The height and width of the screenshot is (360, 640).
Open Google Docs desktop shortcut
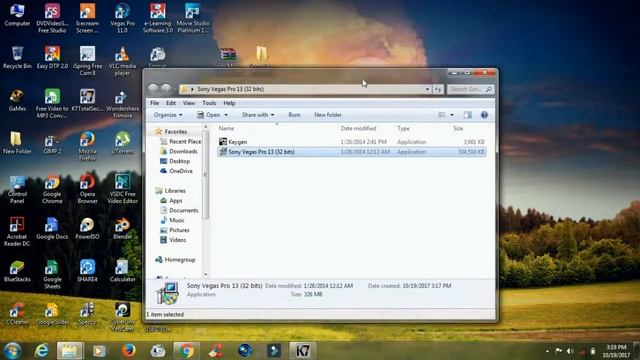click(52, 229)
